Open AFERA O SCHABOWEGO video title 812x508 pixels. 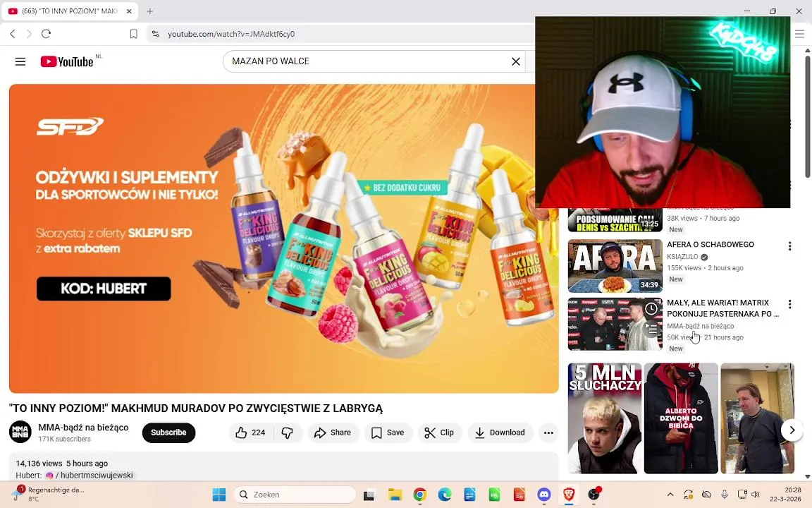coord(710,245)
